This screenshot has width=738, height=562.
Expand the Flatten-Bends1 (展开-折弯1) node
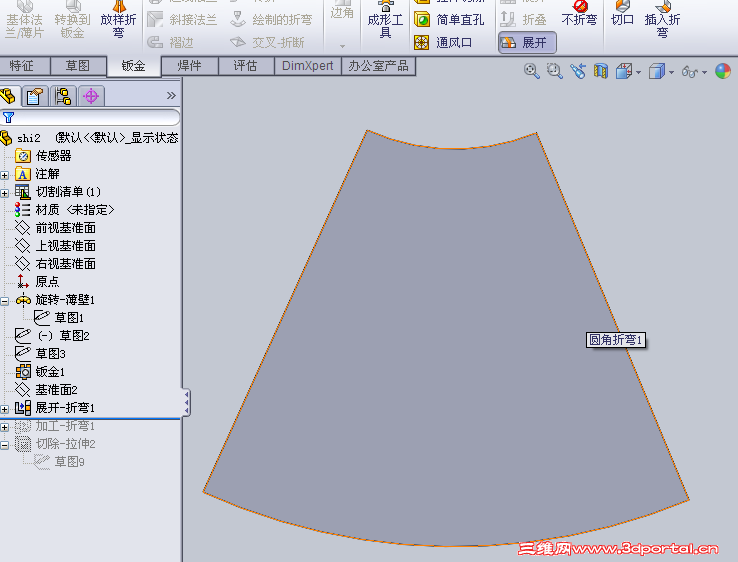(5, 409)
